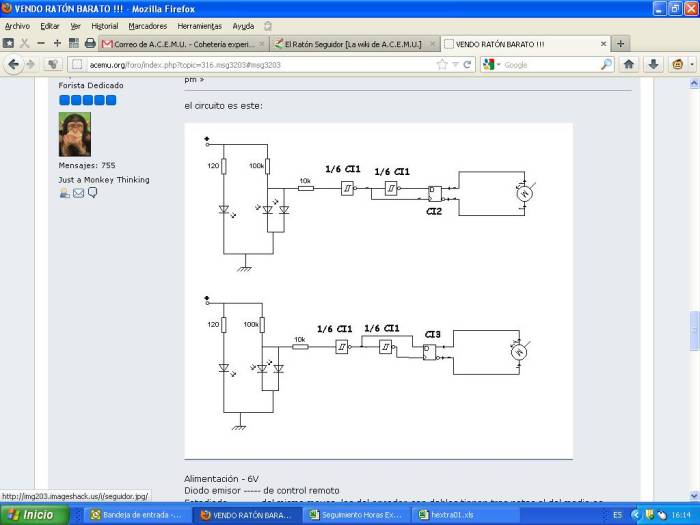Click the personal message bubble icon

tap(92, 193)
